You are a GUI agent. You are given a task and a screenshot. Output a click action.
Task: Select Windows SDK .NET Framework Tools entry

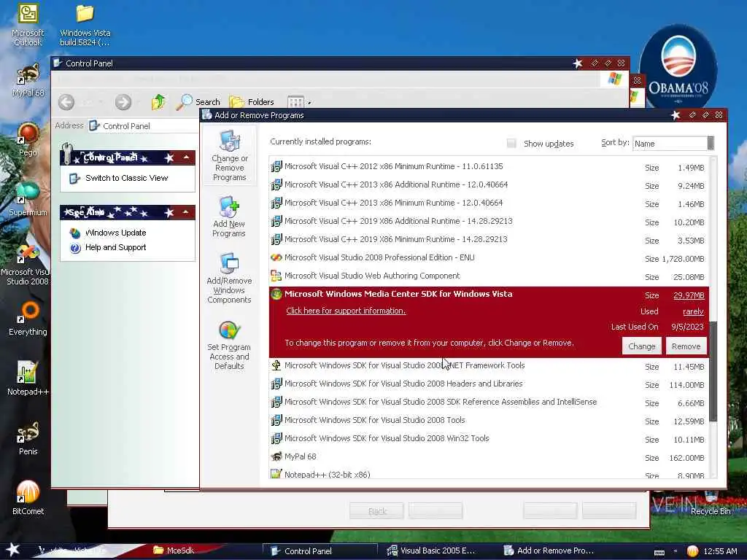tap(489, 366)
